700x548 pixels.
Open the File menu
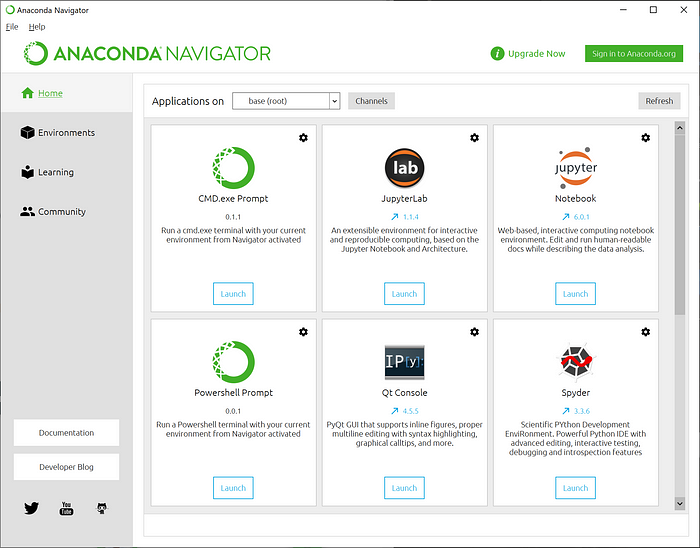point(12,27)
